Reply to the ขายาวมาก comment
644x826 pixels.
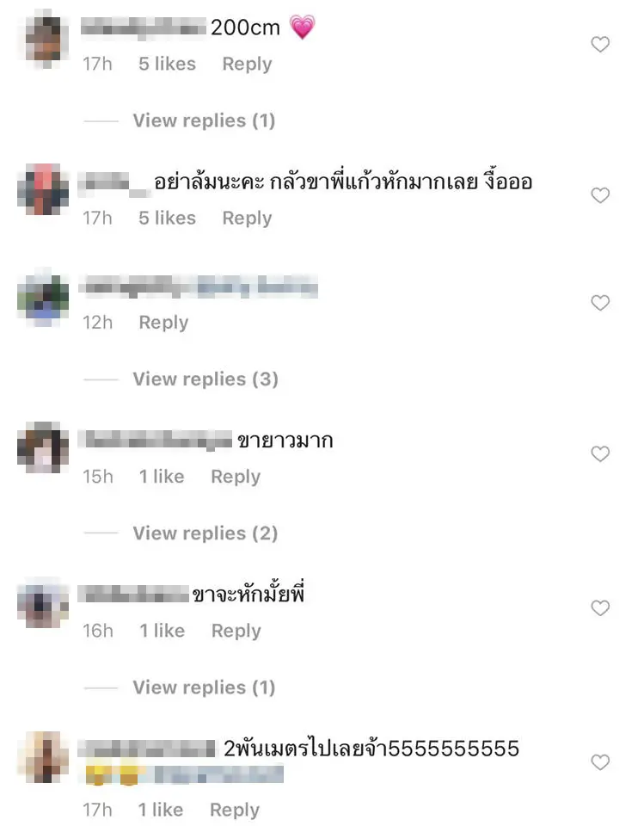236,477
